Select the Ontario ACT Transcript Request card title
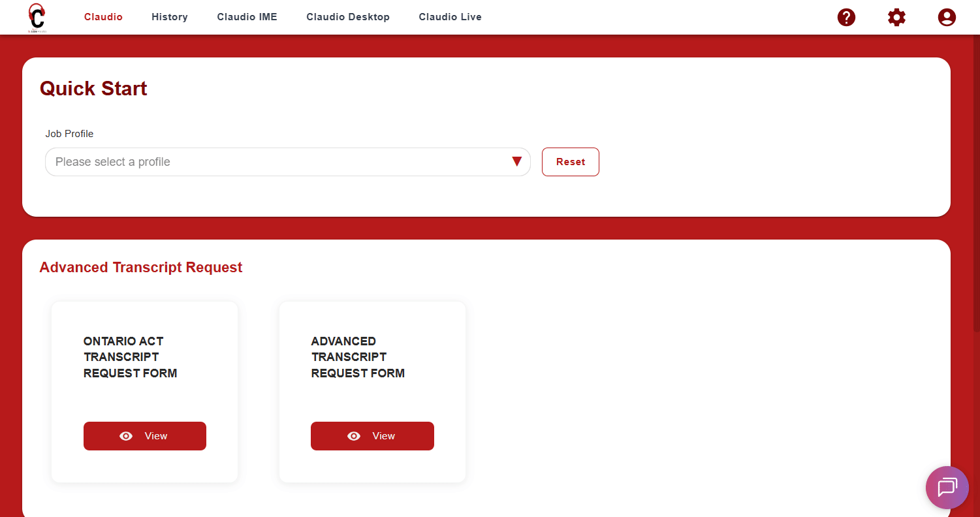This screenshot has width=980, height=517. [x=130, y=357]
